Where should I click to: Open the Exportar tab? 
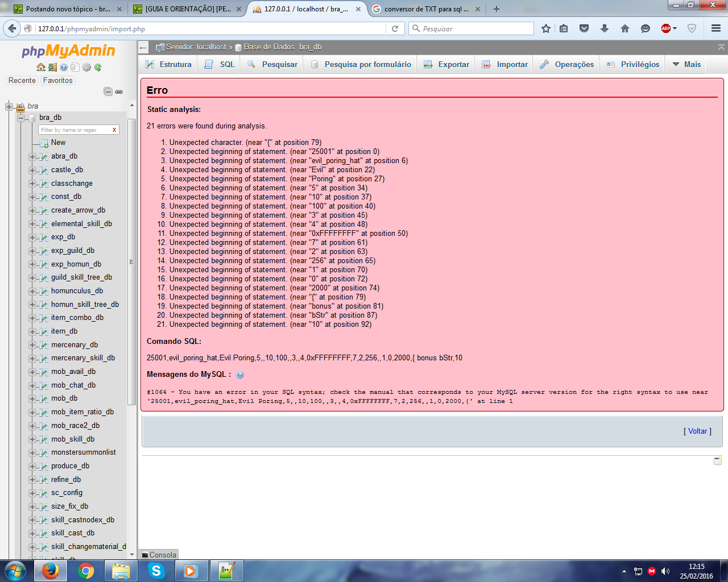[446, 64]
